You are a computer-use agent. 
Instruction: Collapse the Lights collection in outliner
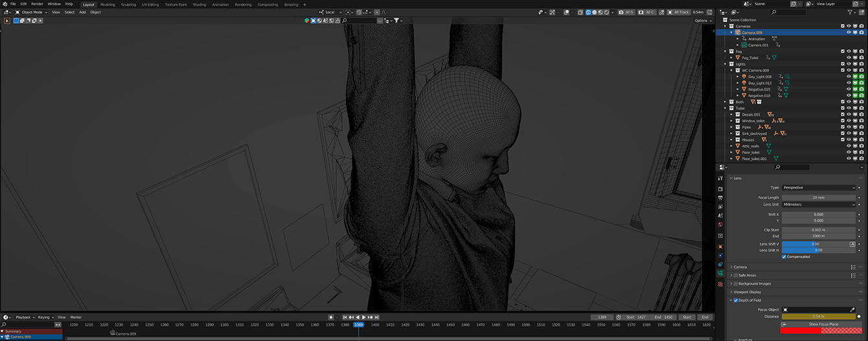click(726, 64)
